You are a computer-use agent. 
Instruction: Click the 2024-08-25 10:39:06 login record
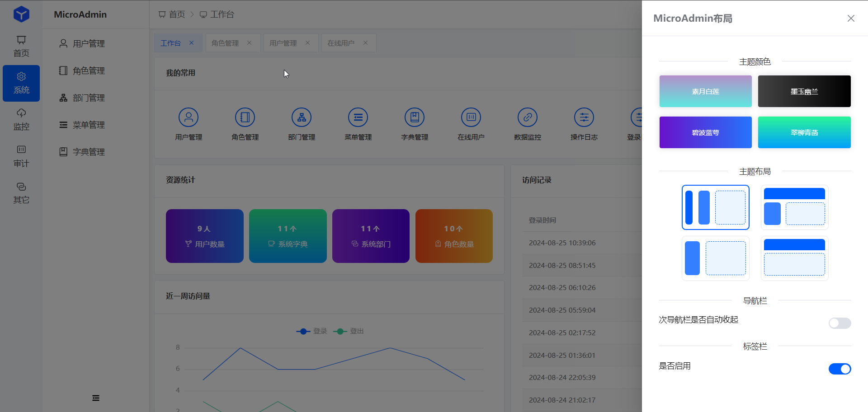pos(562,243)
